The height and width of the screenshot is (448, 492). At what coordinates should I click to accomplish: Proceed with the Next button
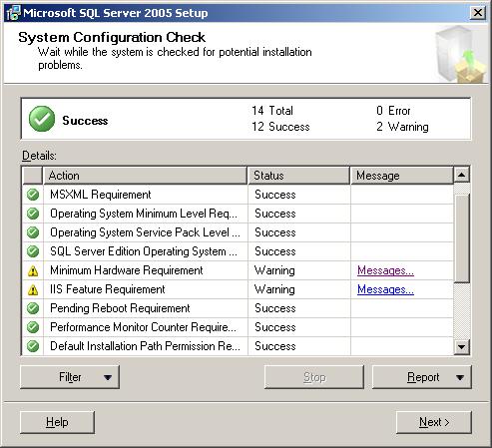(434, 422)
